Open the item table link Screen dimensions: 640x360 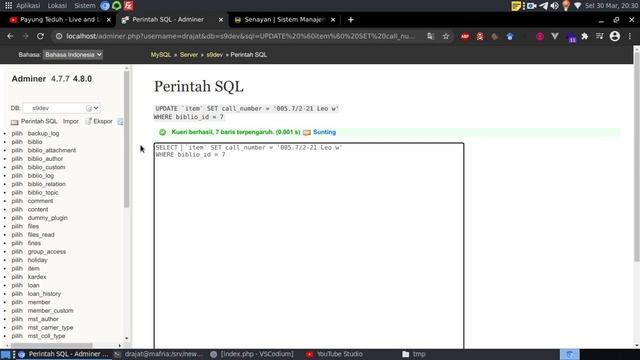click(33, 268)
